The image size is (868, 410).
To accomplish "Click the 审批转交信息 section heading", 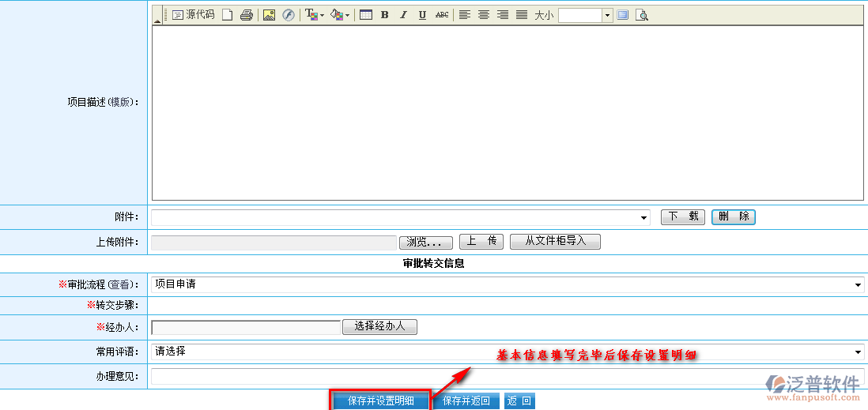I will pos(433,264).
